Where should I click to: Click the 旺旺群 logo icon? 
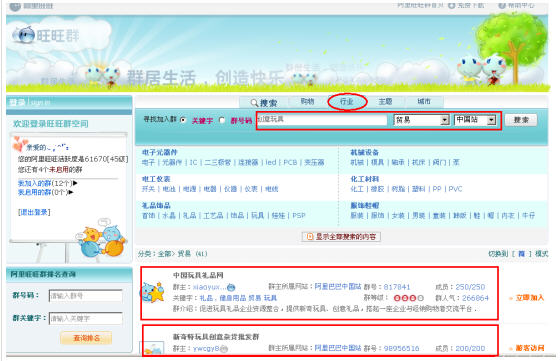24,35
